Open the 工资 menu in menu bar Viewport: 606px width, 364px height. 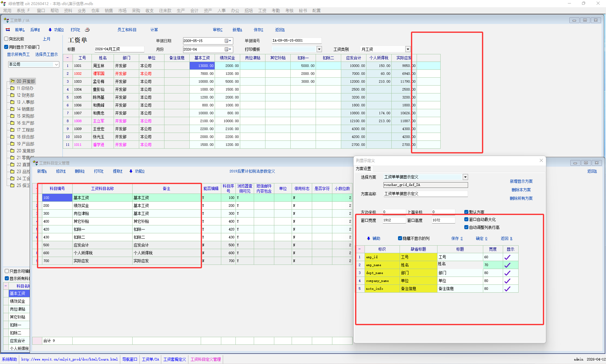[x=262, y=10]
